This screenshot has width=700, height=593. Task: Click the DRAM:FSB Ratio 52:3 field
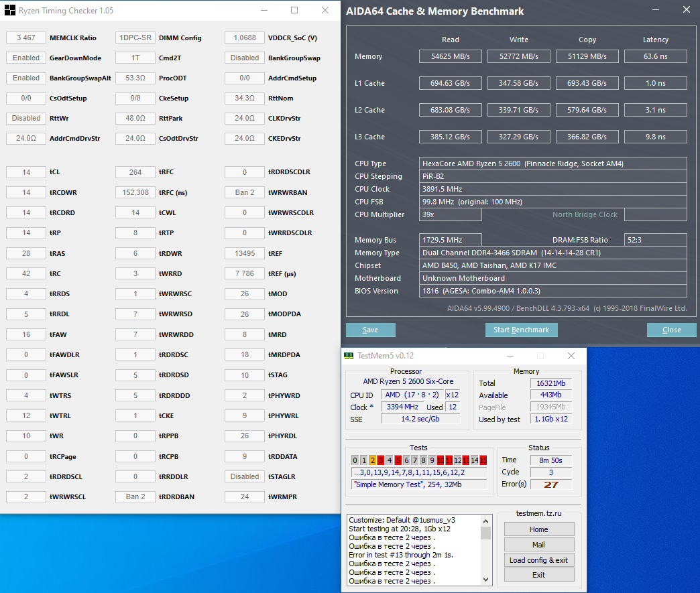click(655, 240)
